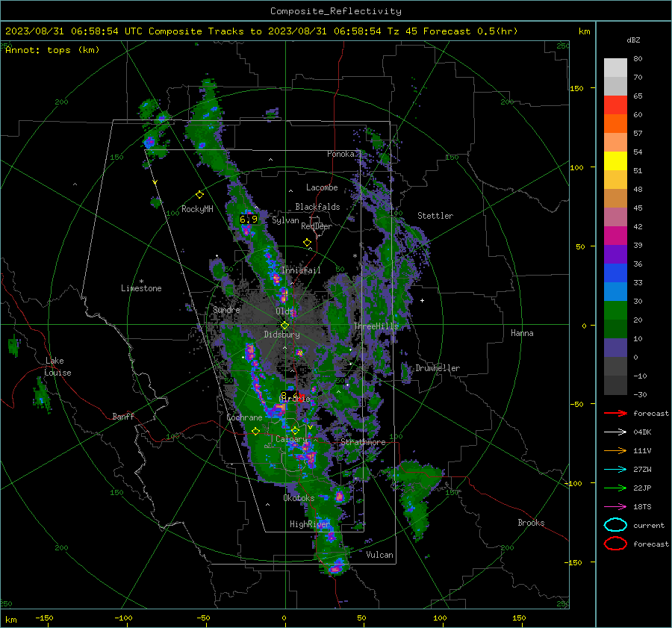Select the Ponoka town label
The width and height of the screenshot is (672, 628).
click(x=340, y=154)
